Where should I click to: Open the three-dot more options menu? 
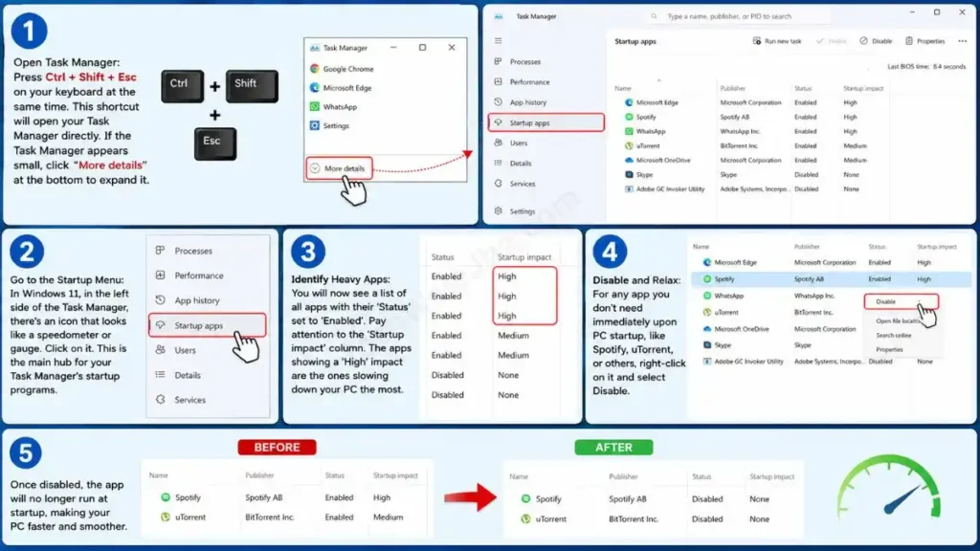pyautogui.click(x=963, y=41)
